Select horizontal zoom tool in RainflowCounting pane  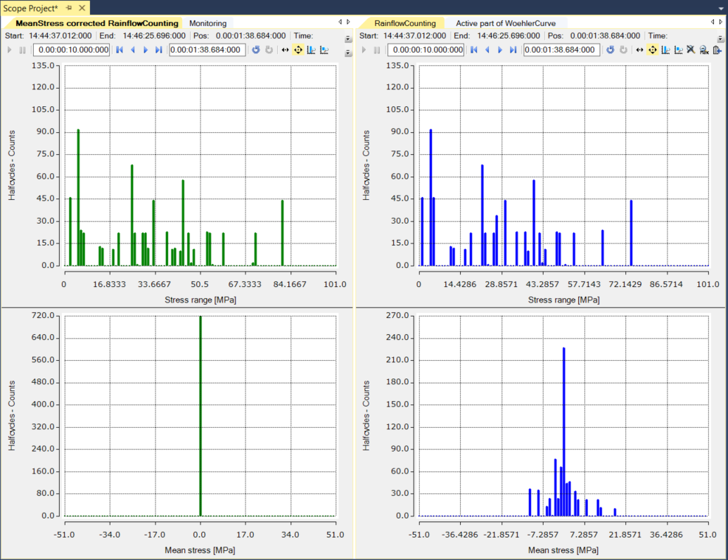(x=640, y=50)
